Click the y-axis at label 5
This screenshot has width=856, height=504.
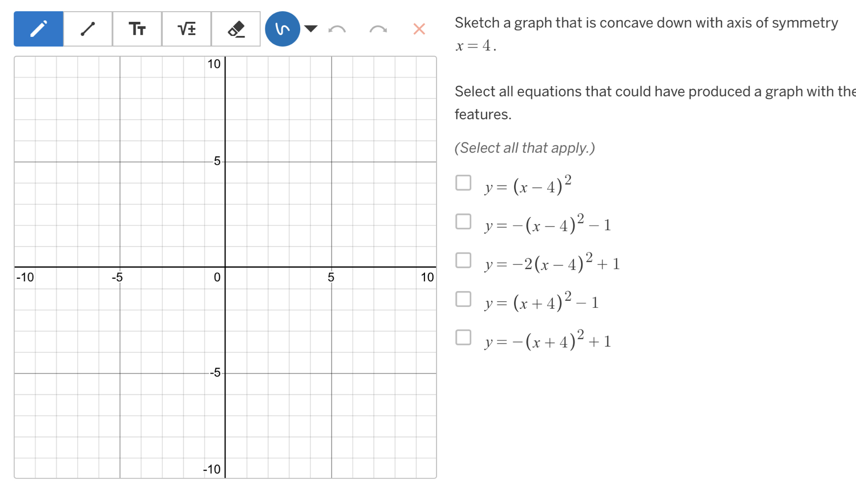point(225,162)
